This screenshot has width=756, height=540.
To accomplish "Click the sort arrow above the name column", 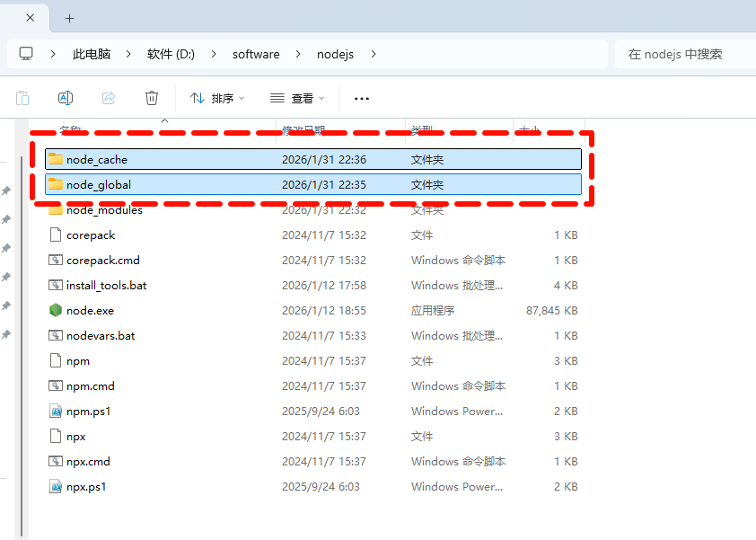I will coord(164,120).
